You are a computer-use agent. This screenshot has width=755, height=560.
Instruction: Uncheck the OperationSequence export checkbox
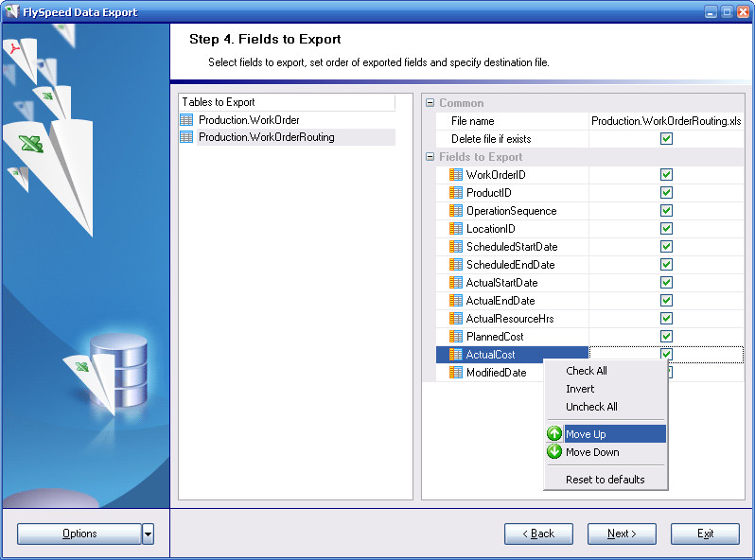click(666, 210)
